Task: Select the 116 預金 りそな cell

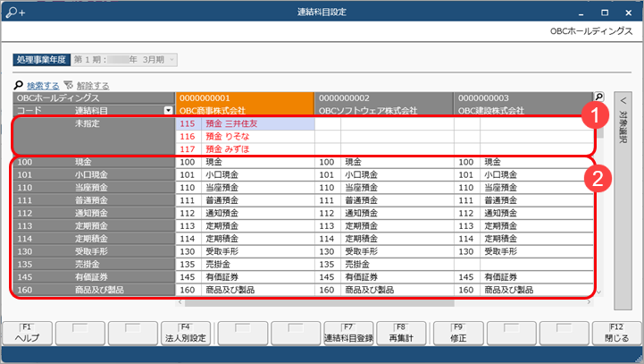Action: [x=246, y=137]
